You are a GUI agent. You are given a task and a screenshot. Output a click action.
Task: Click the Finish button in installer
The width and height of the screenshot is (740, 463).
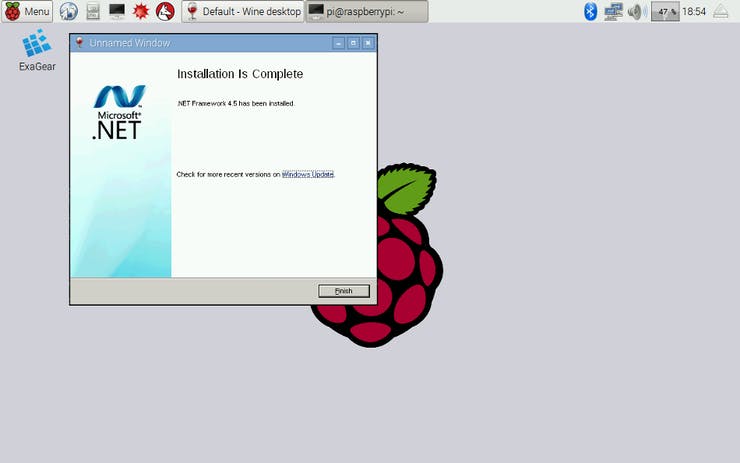coord(343,291)
